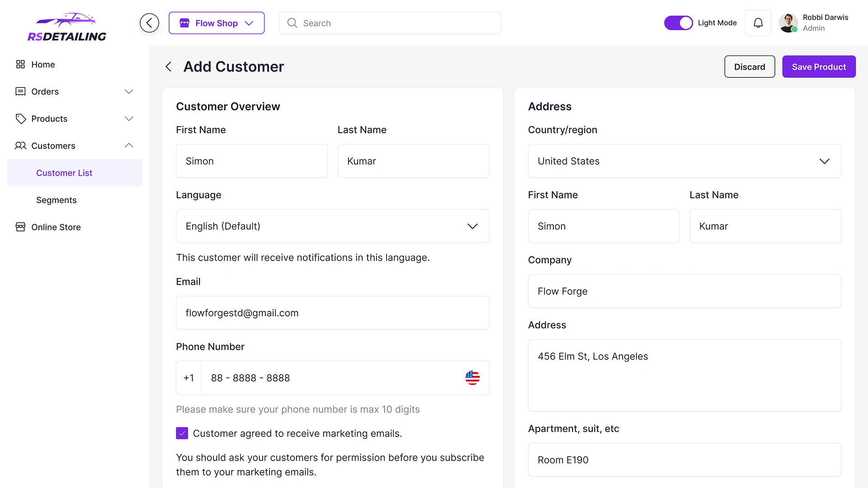The height and width of the screenshot is (488, 868).
Task: Go to the Segments page
Action: (56, 200)
